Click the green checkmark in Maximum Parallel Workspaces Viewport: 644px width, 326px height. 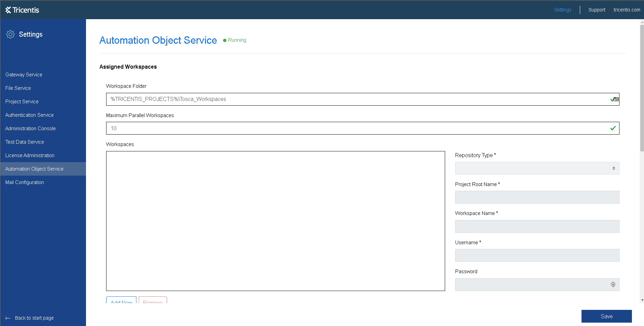(x=613, y=128)
